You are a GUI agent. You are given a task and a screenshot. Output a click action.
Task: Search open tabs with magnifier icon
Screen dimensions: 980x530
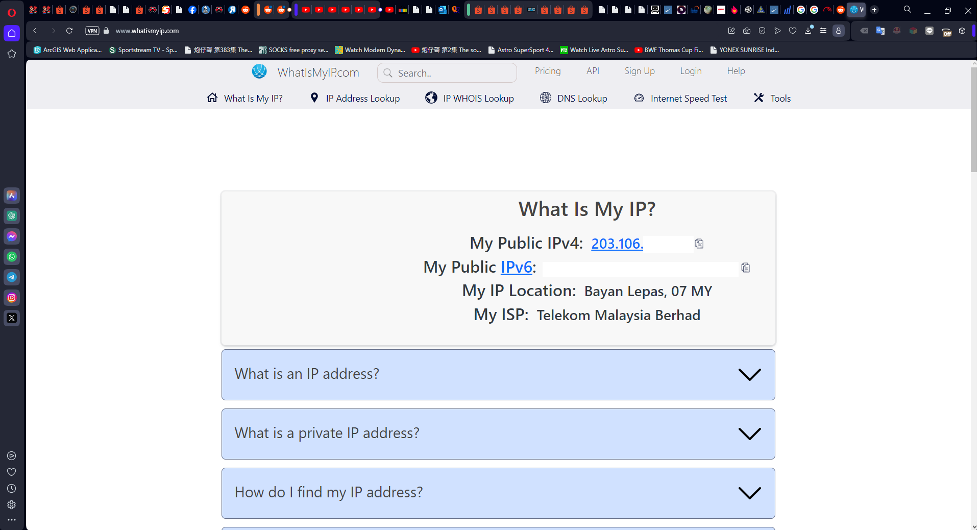(x=908, y=10)
